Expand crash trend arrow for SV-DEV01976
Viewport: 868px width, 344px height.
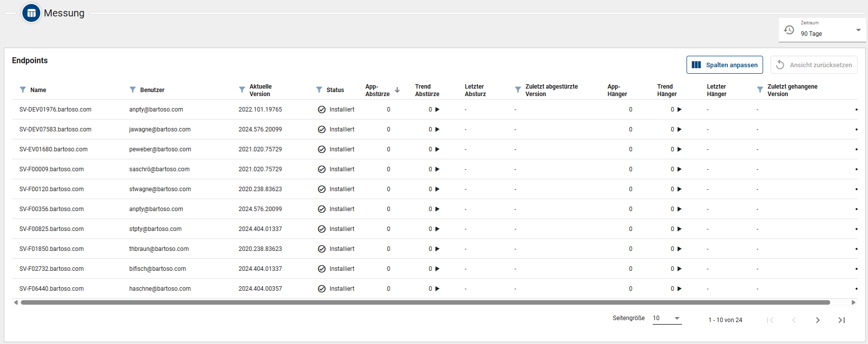point(437,110)
